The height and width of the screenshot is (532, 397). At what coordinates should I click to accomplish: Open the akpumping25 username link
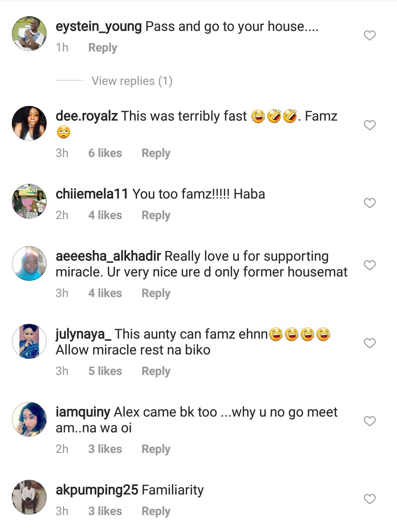coord(97,490)
